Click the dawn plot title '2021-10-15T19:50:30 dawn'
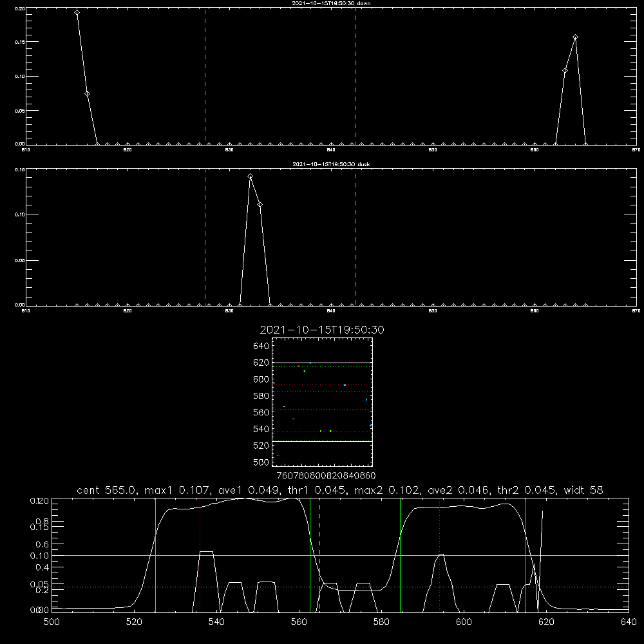644x644 pixels. 331,3
